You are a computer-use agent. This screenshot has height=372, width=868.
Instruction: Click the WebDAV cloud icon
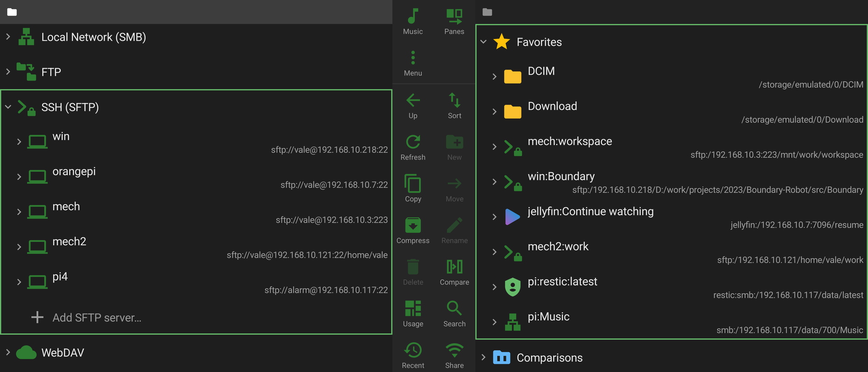tap(26, 352)
